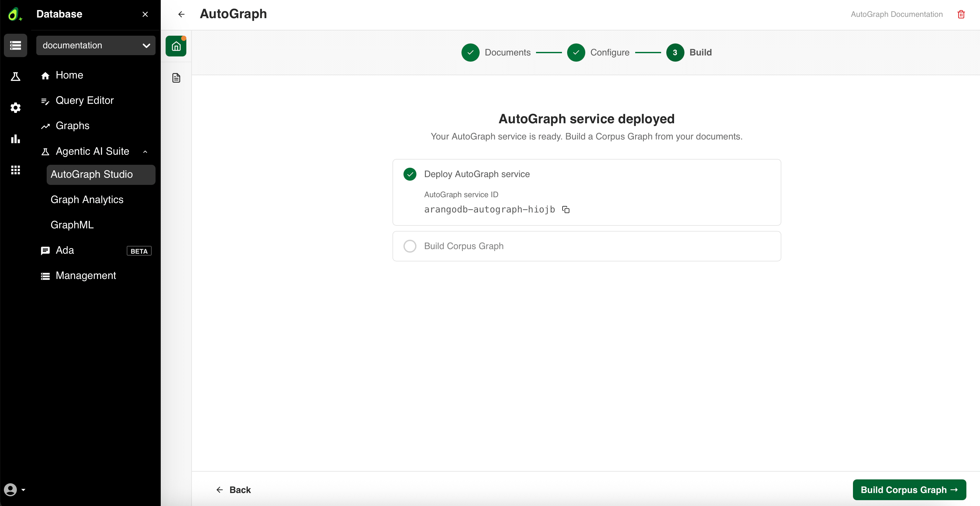Image resolution: width=980 pixels, height=506 pixels.
Task: Click the Query Editor pencil icon
Action: (45, 101)
